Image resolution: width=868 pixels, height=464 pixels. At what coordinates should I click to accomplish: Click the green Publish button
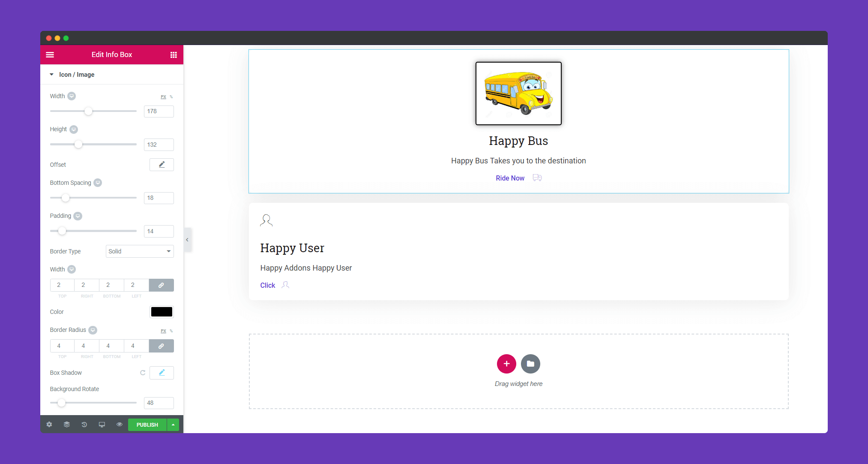coord(147,425)
